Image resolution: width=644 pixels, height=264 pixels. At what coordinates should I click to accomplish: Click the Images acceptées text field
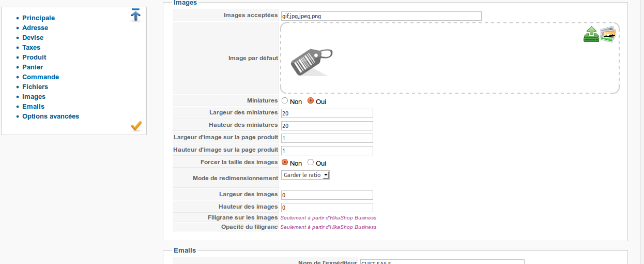[x=381, y=16]
